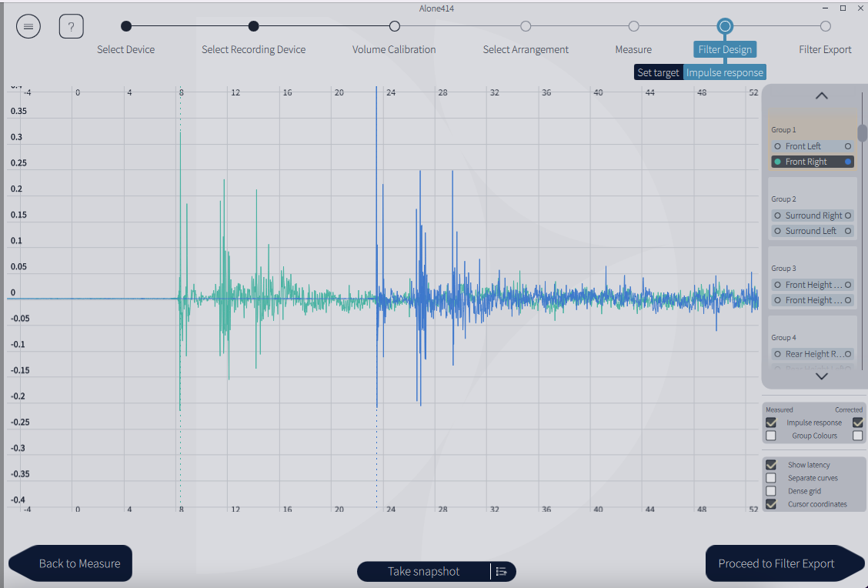Click the blue dotted latency marker line
The image size is (868, 588).
[x=377, y=459]
